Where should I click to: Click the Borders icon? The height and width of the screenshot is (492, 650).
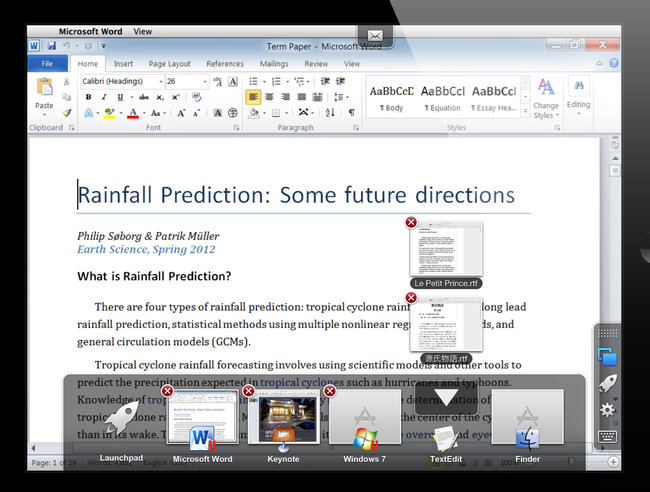pyautogui.click(x=276, y=113)
